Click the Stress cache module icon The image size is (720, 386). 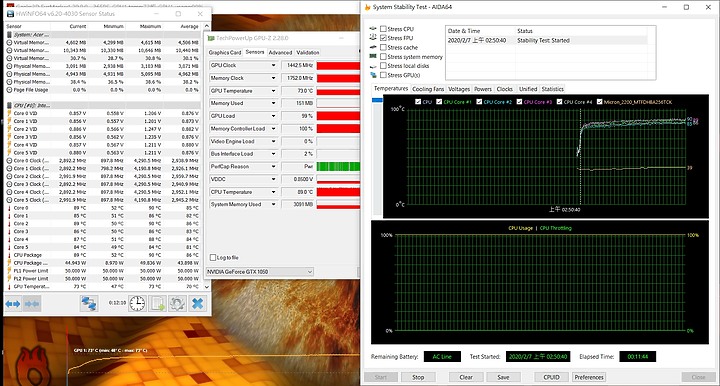373,47
